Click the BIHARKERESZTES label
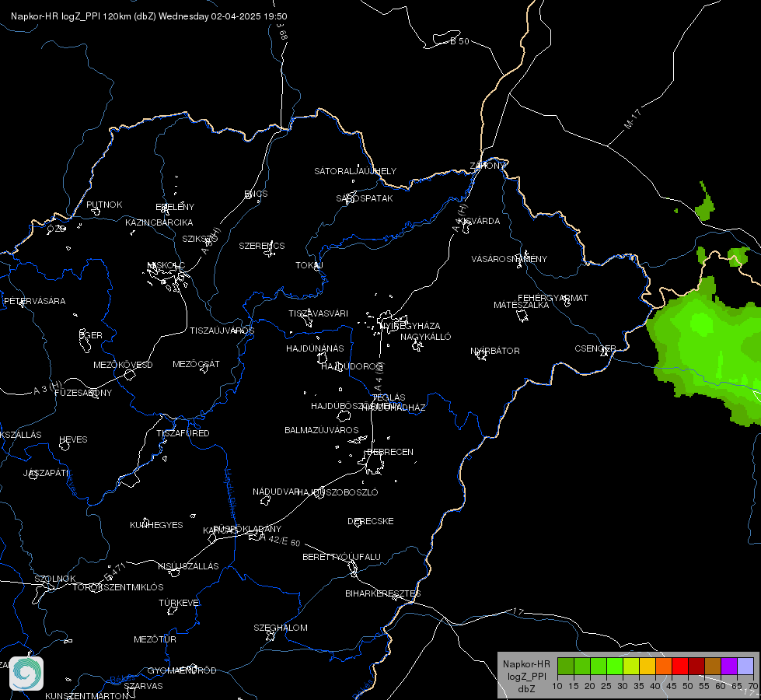 pos(383,593)
